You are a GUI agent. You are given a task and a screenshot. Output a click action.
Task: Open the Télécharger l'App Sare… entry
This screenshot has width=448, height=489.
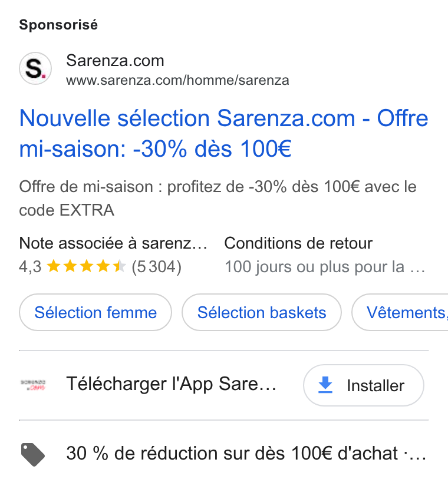[x=172, y=384]
